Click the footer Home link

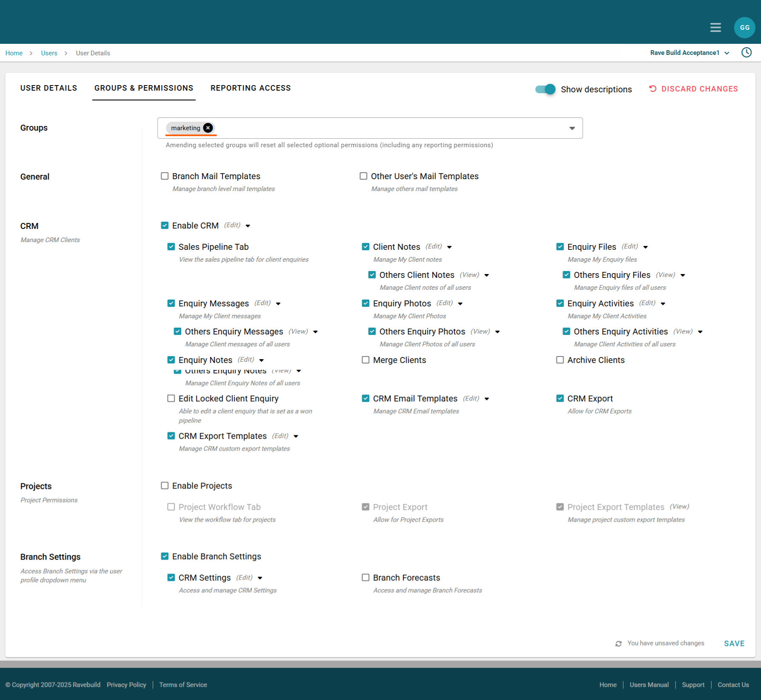[x=608, y=685]
